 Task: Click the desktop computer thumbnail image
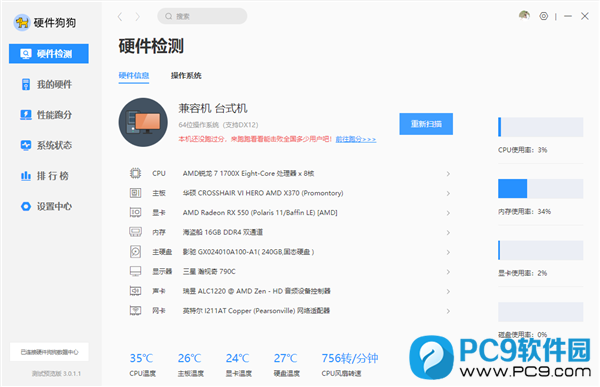coord(143,122)
